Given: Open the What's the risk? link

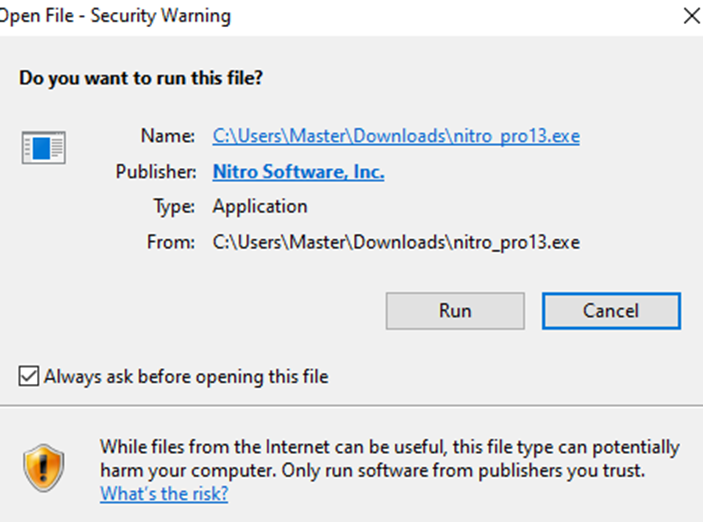Looking at the screenshot, I should tap(164, 493).
